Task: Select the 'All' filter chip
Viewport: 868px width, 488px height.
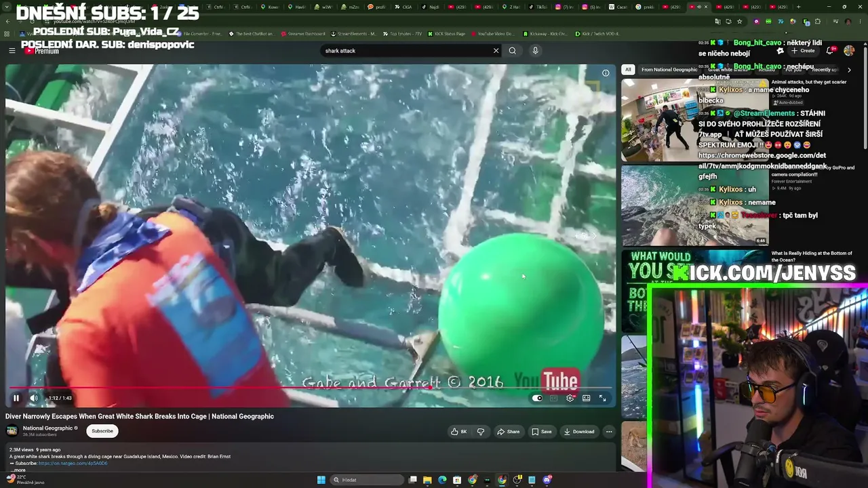Action: [x=628, y=69]
